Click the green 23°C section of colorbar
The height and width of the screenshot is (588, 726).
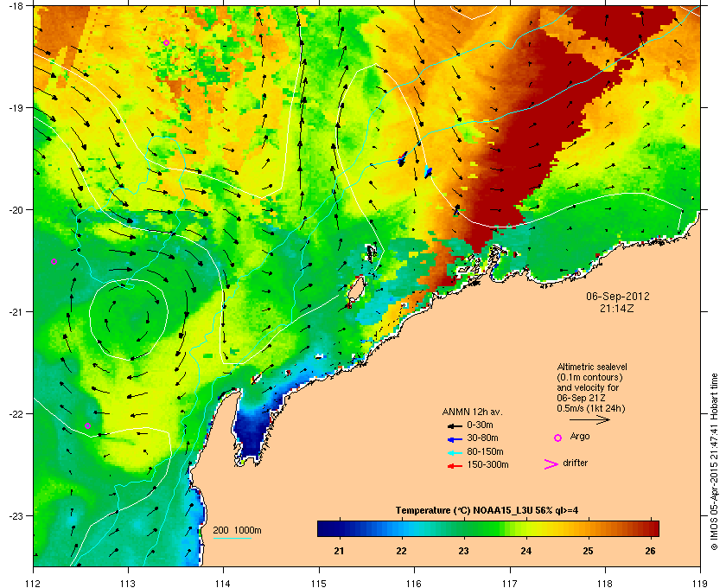[x=463, y=528]
